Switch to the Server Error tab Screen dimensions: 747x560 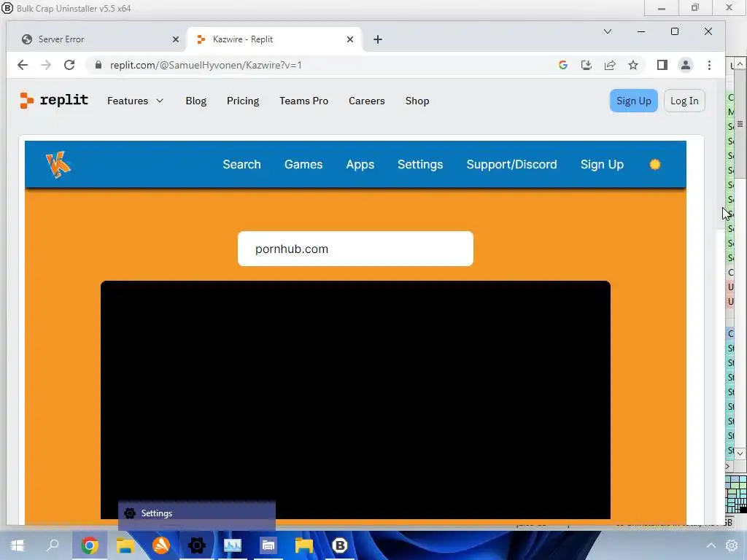coord(96,39)
